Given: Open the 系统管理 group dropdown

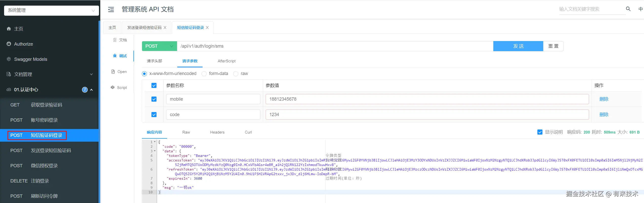Looking at the screenshot, I should (51, 10).
